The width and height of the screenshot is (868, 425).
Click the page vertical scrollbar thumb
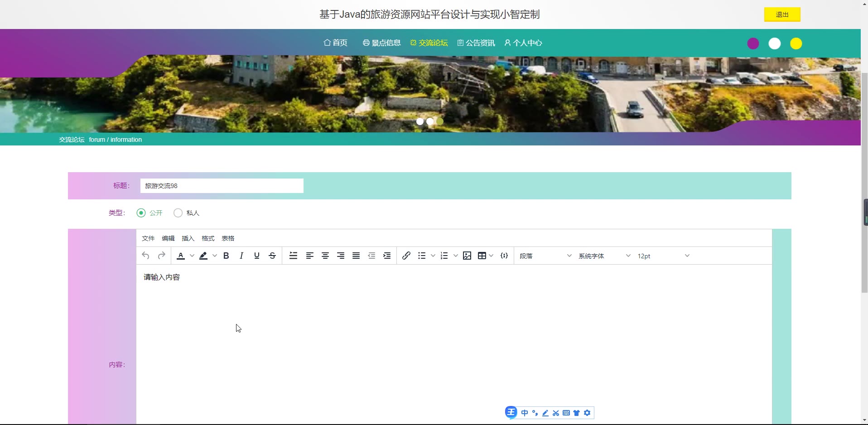click(864, 183)
